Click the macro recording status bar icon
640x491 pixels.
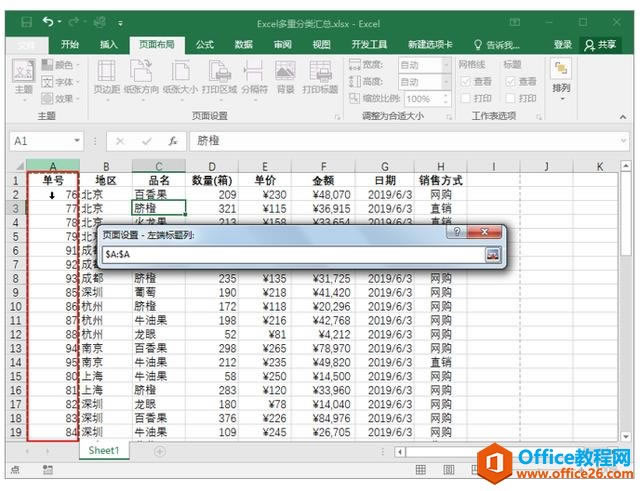click(47, 470)
